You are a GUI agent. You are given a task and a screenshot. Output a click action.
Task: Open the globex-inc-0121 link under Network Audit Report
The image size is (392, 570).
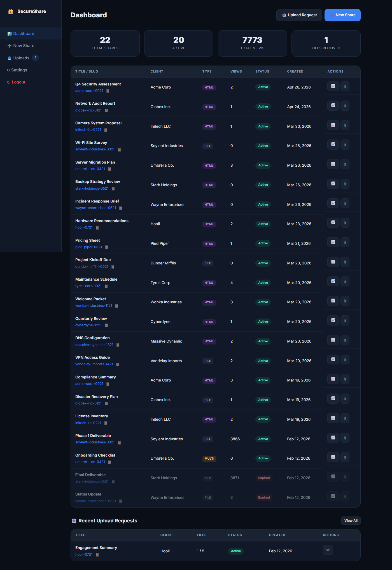pos(88,110)
